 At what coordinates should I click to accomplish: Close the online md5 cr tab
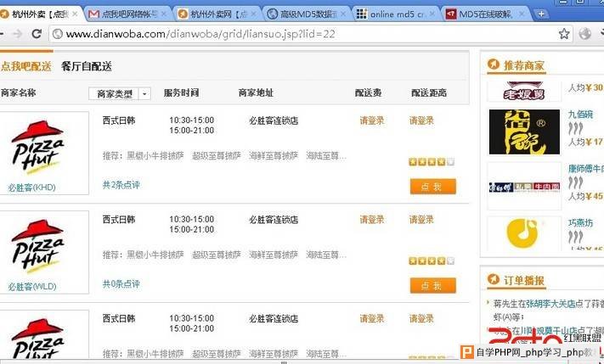pos(432,14)
